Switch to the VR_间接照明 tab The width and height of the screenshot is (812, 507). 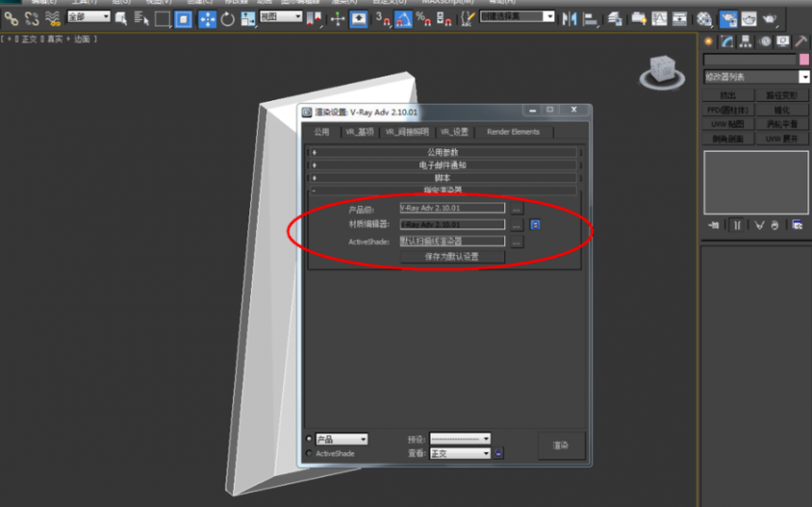click(x=407, y=132)
